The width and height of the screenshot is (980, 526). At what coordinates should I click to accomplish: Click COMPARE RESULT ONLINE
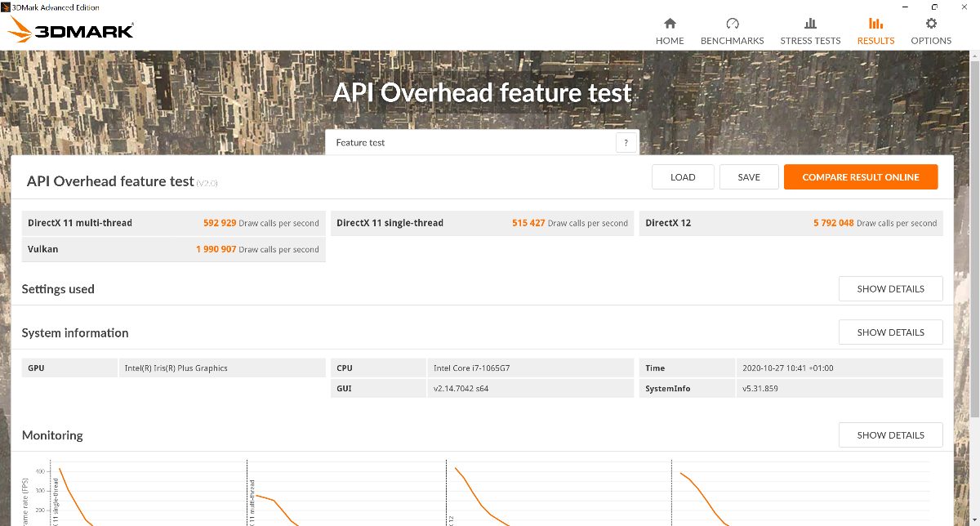point(860,177)
